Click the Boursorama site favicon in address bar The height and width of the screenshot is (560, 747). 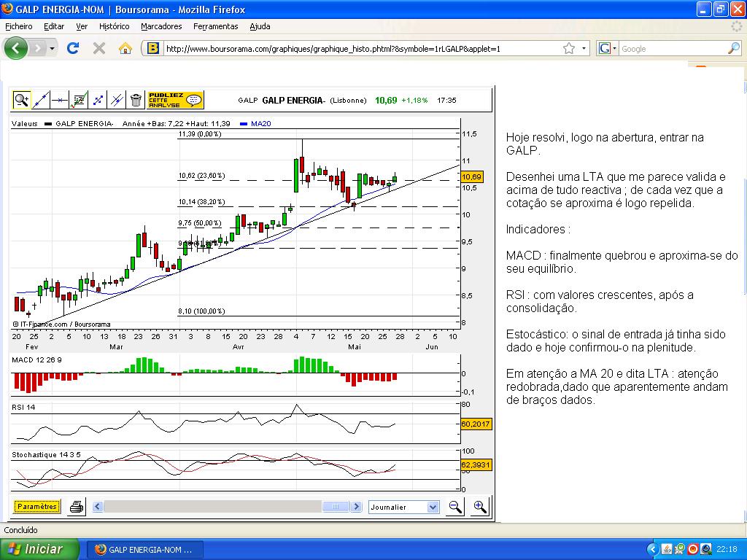153,48
